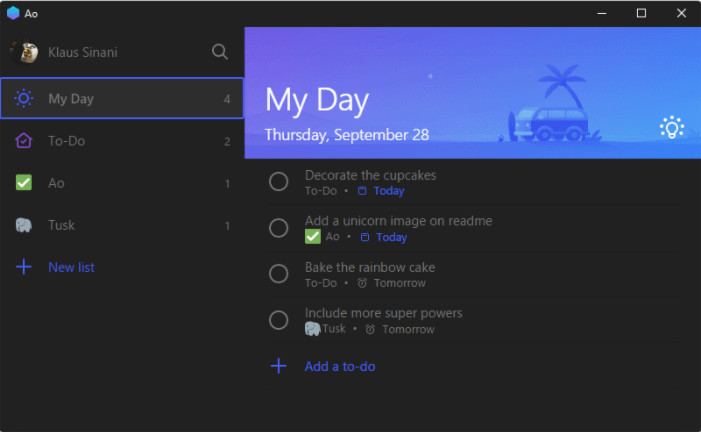This screenshot has width=701, height=432.
Task: Click the Tusk elephant icon in sidebar
Action: click(x=24, y=225)
